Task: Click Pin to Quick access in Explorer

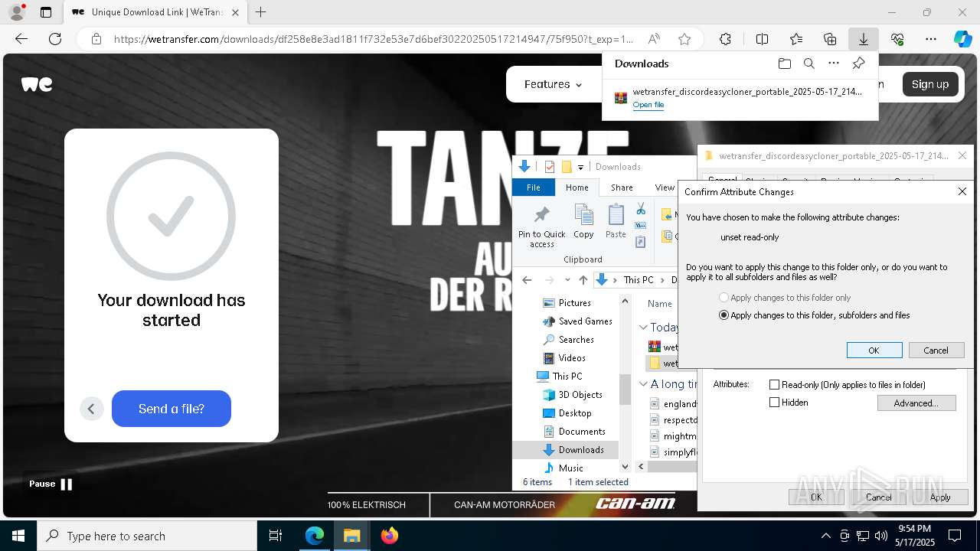Action: click(x=542, y=226)
